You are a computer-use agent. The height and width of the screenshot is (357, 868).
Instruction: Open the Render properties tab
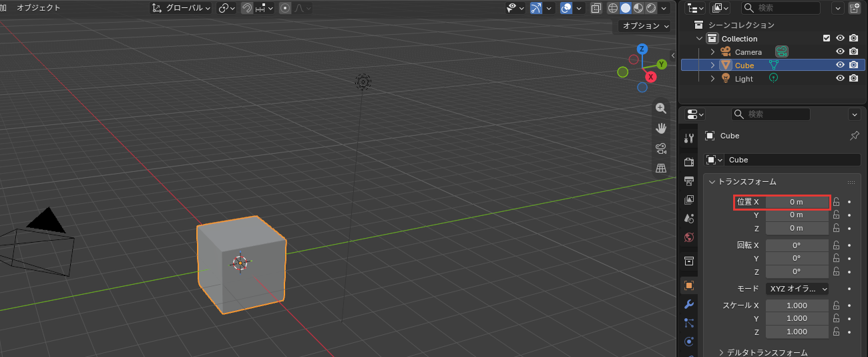[x=689, y=162]
